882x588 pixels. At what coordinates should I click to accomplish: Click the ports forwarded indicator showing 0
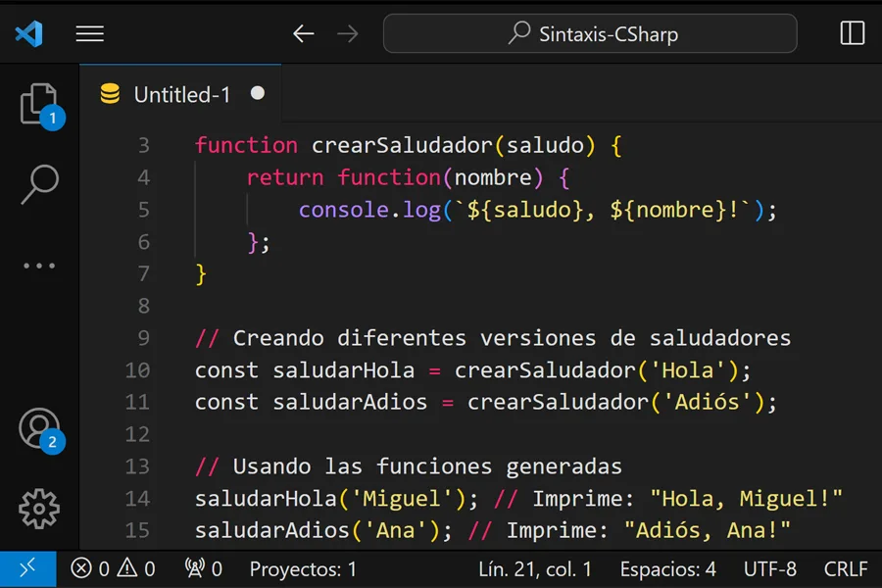(x=204, y=568)
